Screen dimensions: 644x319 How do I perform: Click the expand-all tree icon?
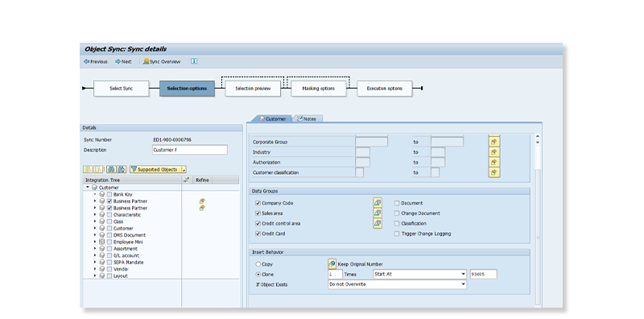[x=88, y=169]
